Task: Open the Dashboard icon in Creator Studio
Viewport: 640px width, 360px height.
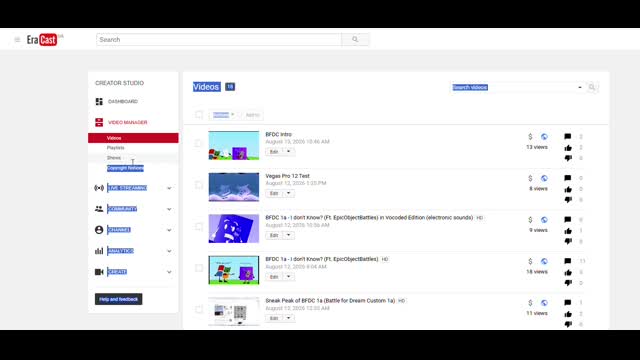Action: pos(99,101)
